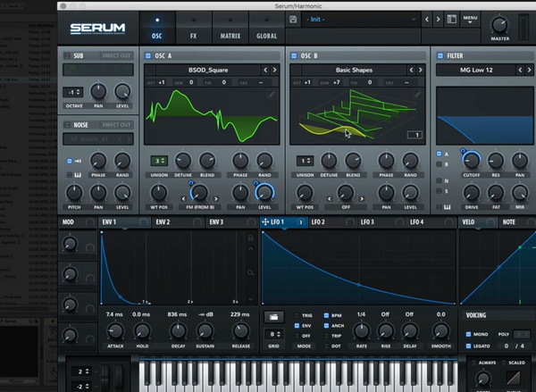The height and width of the screenshot is (392, 536).
Task: Enable the SUB oscillator
Action: tap(67, 55)
